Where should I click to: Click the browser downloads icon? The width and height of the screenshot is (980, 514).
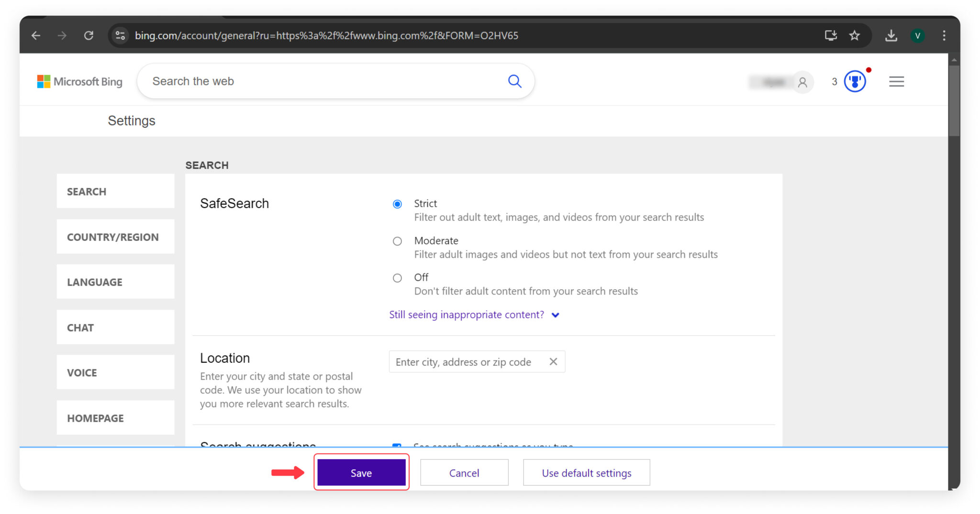(891, 35)
